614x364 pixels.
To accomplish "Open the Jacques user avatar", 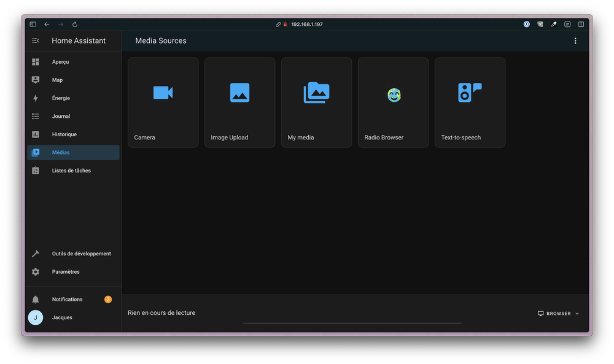I will coord(36,317).
